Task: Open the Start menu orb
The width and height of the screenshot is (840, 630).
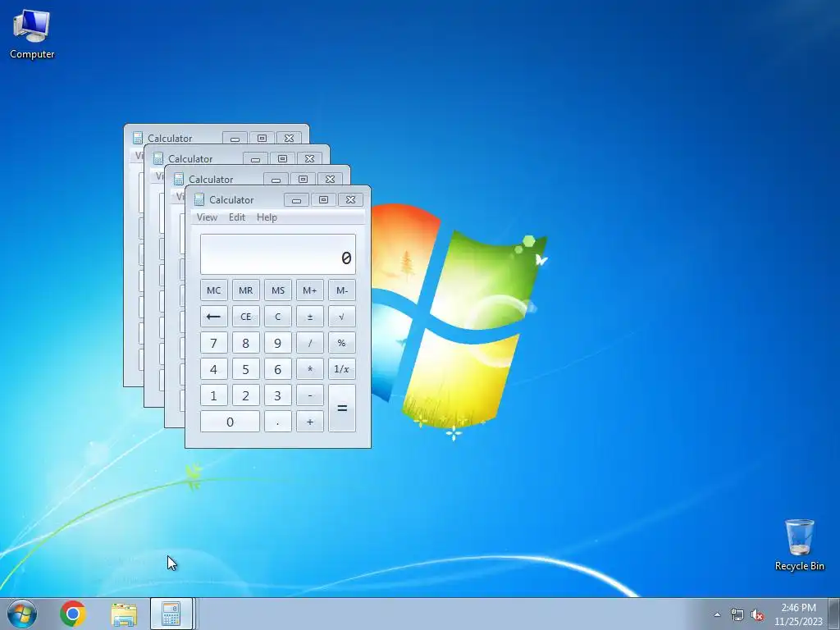Action: pos(22,614)
